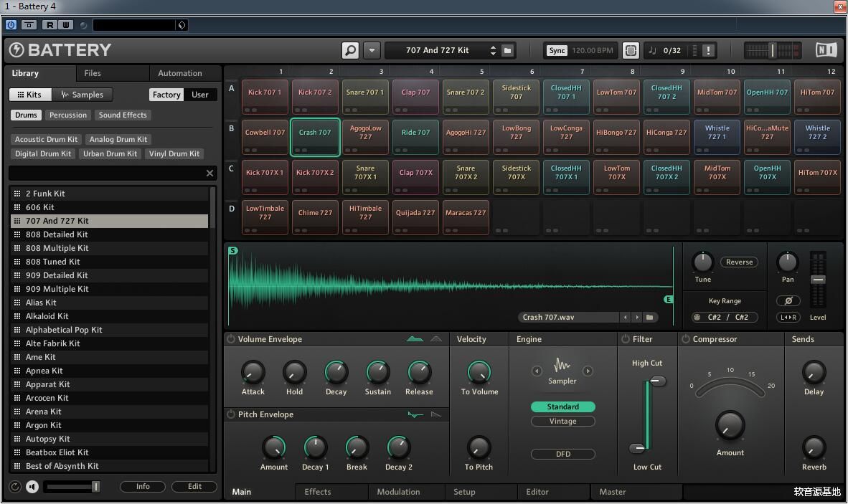Viewport: 848px width, 504px height.
Task: Open the browse folder icon beside the kit name
Action: pyautogui.click(x=507, y=50)
